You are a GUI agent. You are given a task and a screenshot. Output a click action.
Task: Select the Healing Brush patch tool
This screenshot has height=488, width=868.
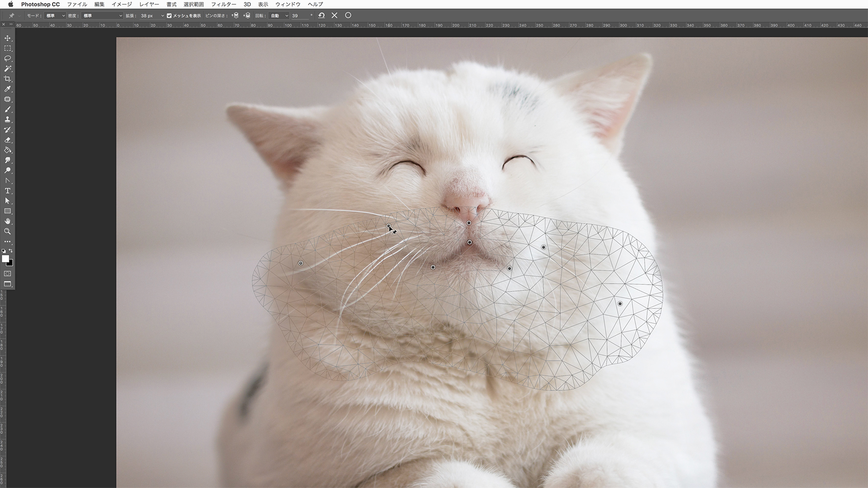pyautogui.click(x=8, y=99)
